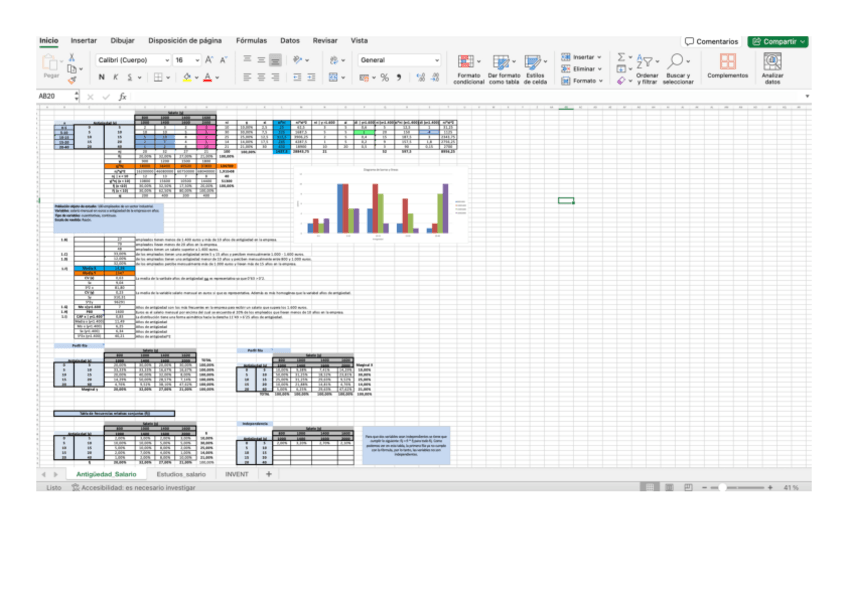Toggle bold N formatting
The image size is (848, 599).
[x=102, y=77]
